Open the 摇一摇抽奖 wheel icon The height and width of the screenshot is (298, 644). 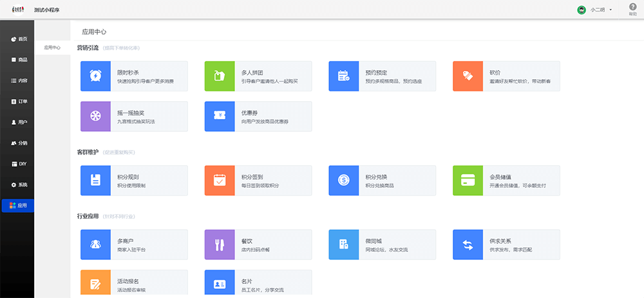coord(95,116)
